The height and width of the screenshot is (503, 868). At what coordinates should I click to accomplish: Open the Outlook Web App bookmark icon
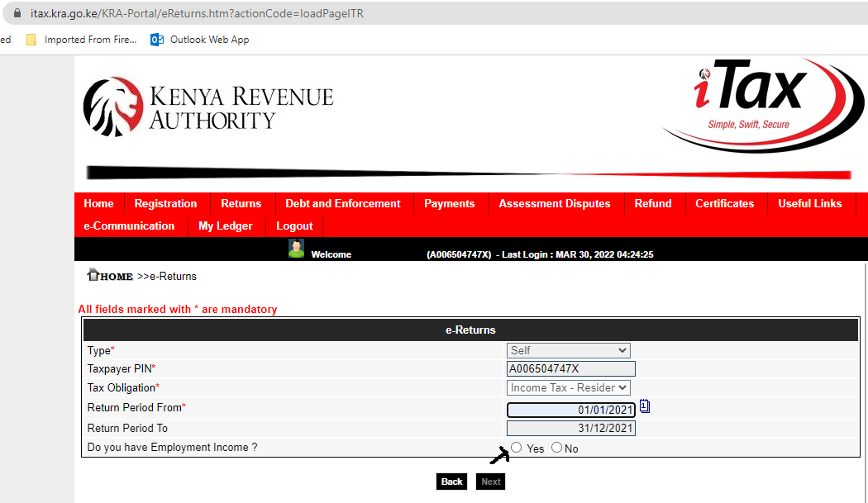pyautogui.click(x=156, y=39)
